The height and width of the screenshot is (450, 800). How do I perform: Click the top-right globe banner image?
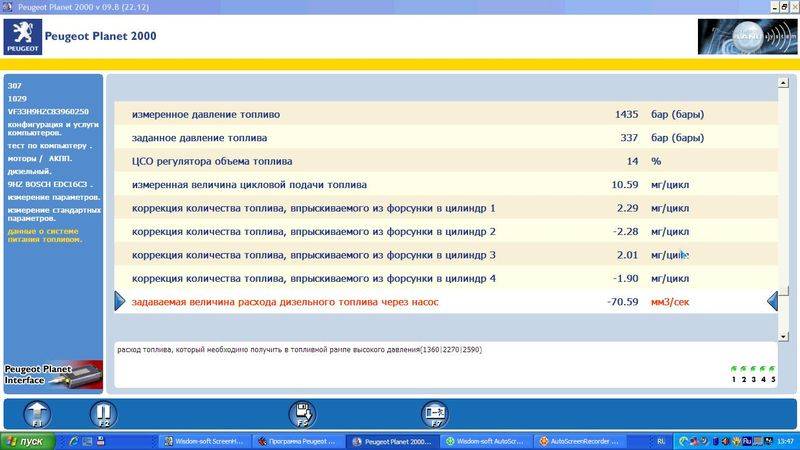(746, 37)
